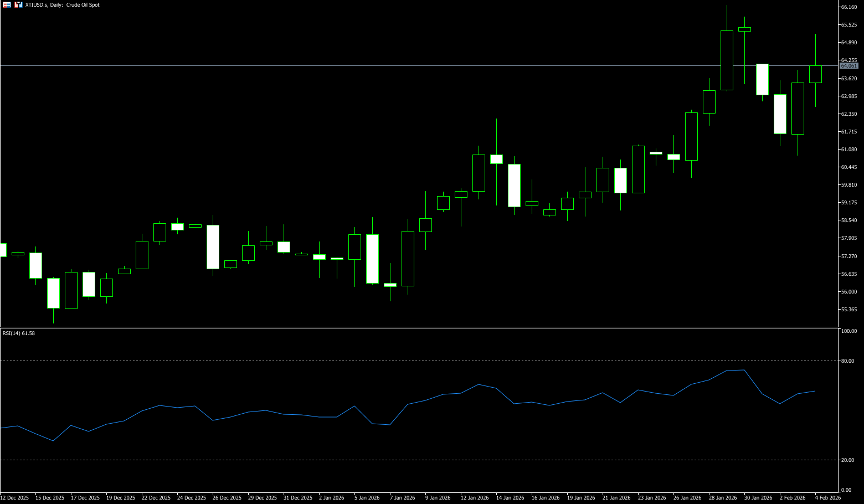The height and width of the screenshot is (504, 864).
Task: Click the RSI(14) 61.58 indicator label
Action: click(19, 333)
